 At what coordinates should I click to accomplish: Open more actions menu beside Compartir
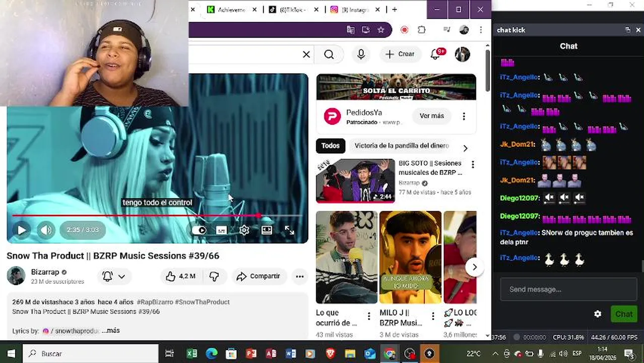click(x=300, y=276)
